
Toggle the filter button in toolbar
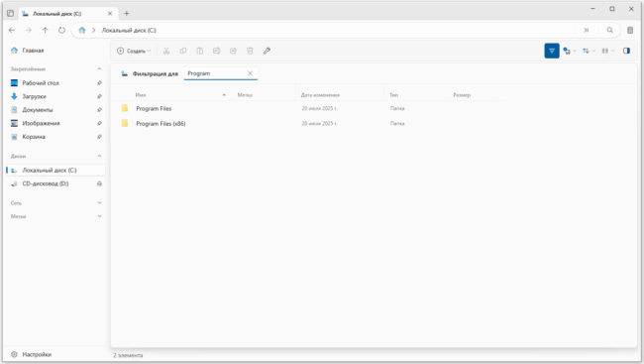coord(552,51)
